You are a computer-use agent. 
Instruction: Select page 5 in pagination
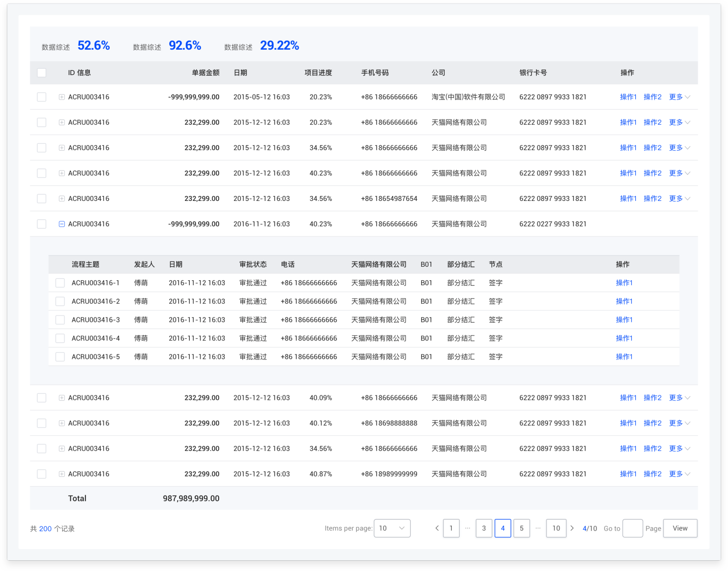(x=522, y=528)
